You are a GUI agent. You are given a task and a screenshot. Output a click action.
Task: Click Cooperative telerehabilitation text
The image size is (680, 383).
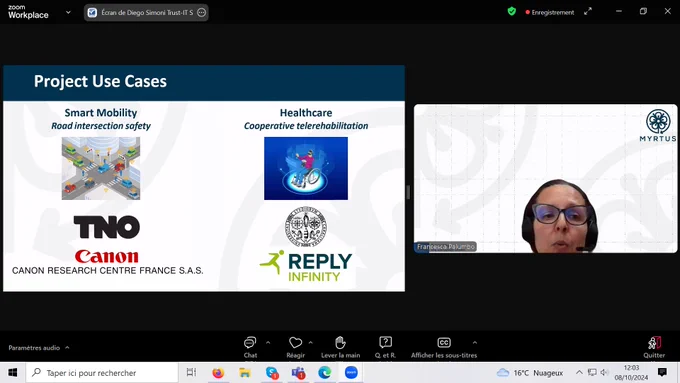click(x=306, y=126)
